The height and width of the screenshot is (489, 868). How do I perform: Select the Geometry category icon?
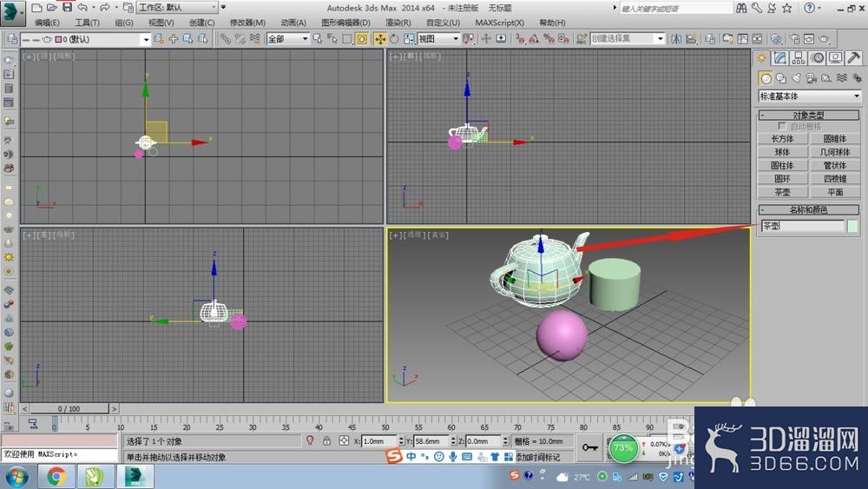(x=766, y=78)
